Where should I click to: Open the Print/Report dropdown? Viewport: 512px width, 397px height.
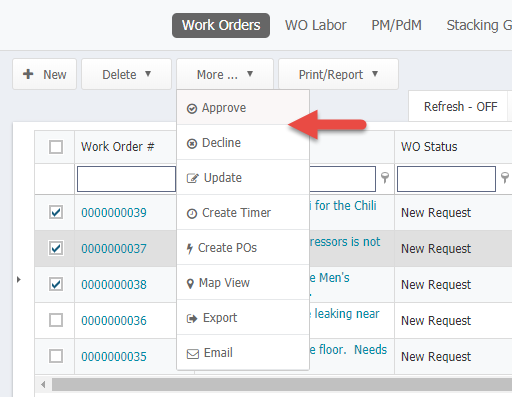(x=338, y=74)
